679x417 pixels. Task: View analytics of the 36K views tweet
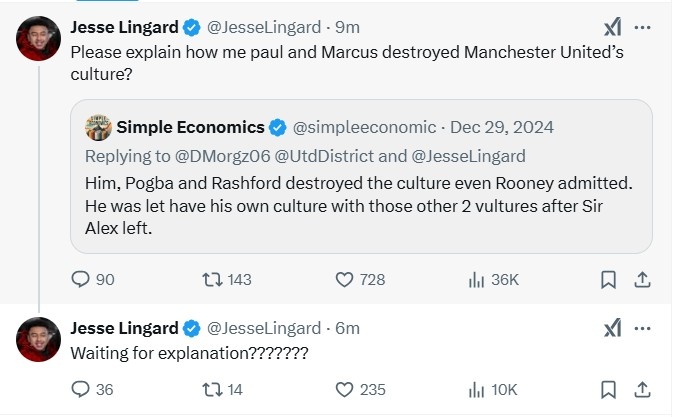[477, 280]
